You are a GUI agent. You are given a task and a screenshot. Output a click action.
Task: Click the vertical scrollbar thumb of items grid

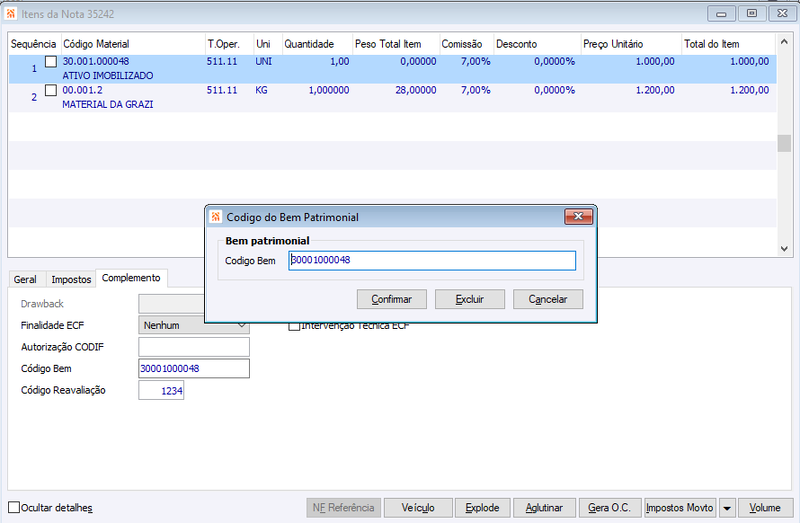pos(784,143)
